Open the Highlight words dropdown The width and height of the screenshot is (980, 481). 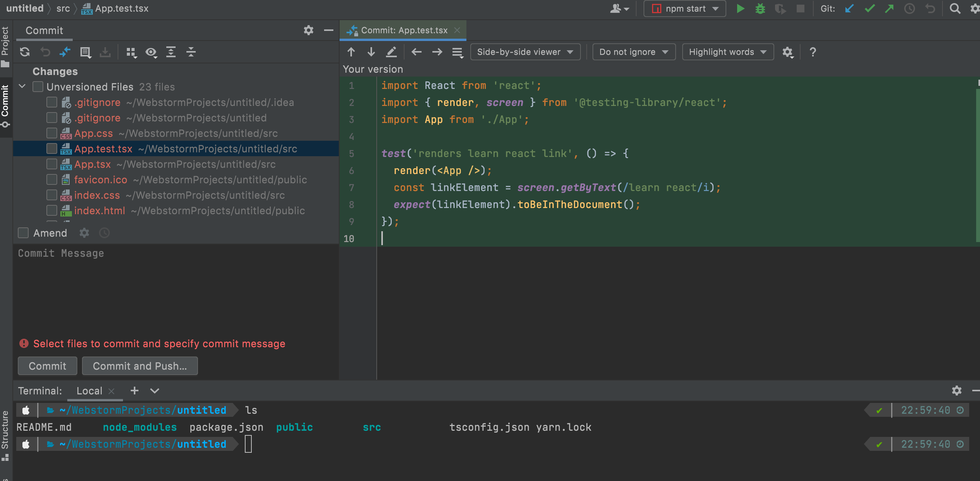(x=727, y=52)
